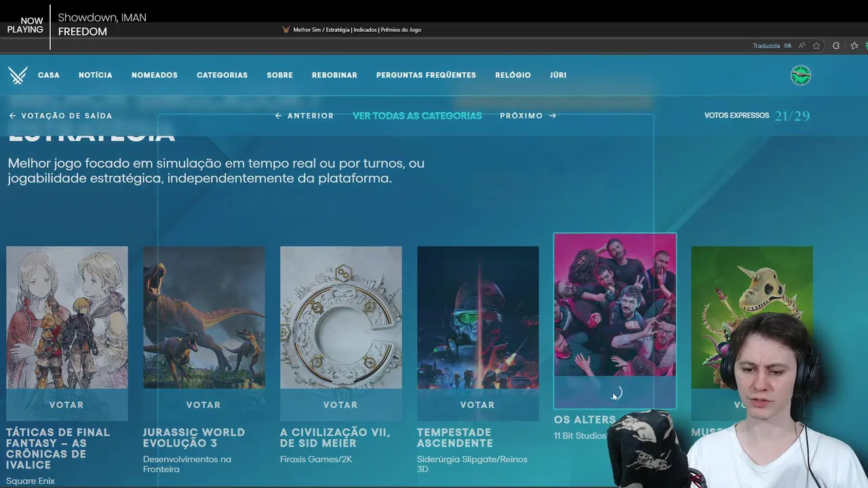Click the Tempestade Ascendente cover image
The height and width of the screenshot is (488, 868).
point(478,317)
